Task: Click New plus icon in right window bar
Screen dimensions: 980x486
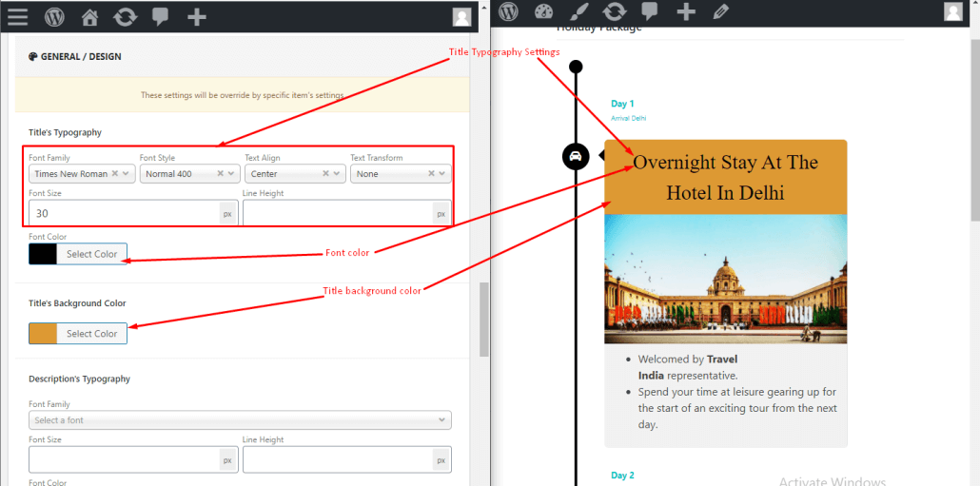Action: [x=686, y=11]
